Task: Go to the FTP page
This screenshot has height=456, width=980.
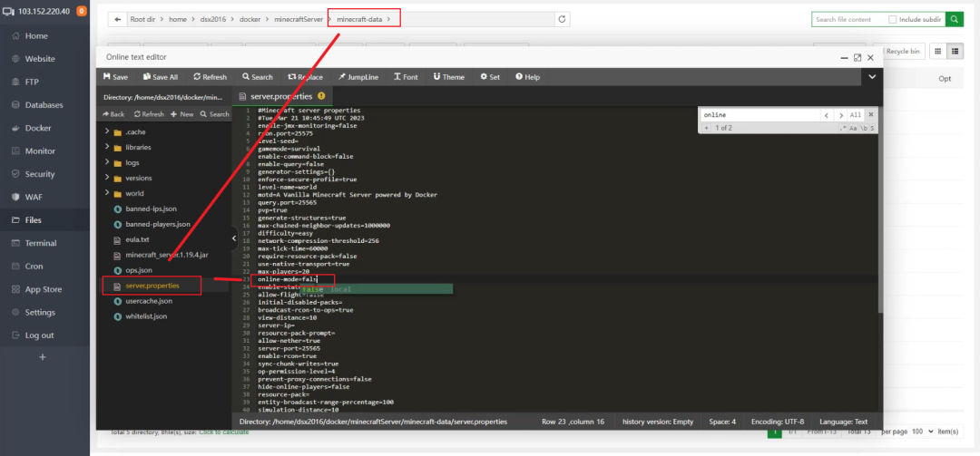Action: tap(32, 82)
